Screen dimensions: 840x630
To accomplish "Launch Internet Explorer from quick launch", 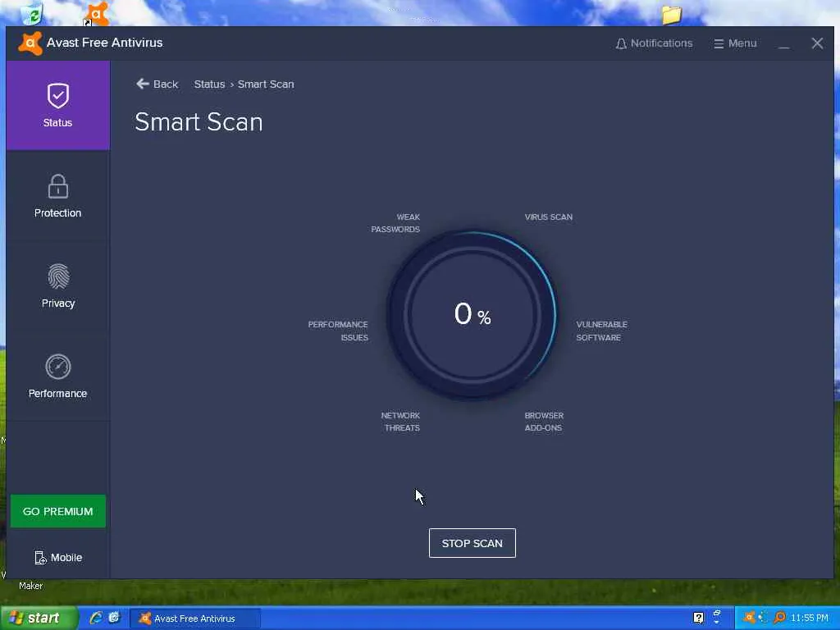I will (95, 619).
